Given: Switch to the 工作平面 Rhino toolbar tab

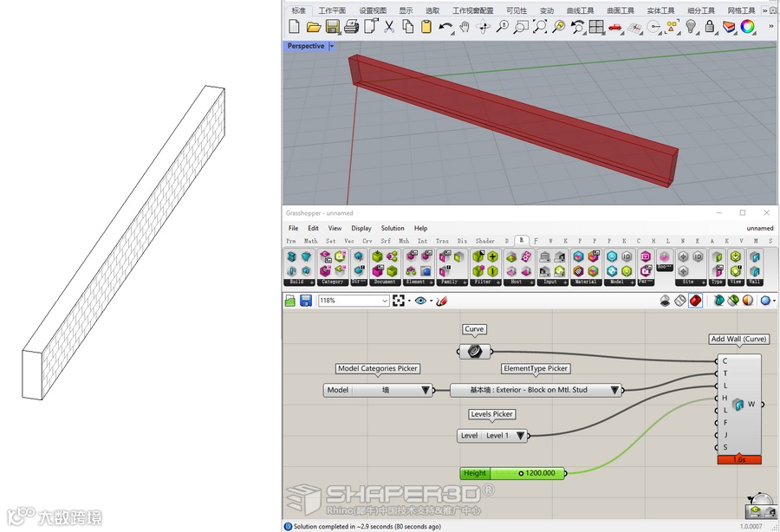Looking at the screenshot, I should tap(332, 10).
